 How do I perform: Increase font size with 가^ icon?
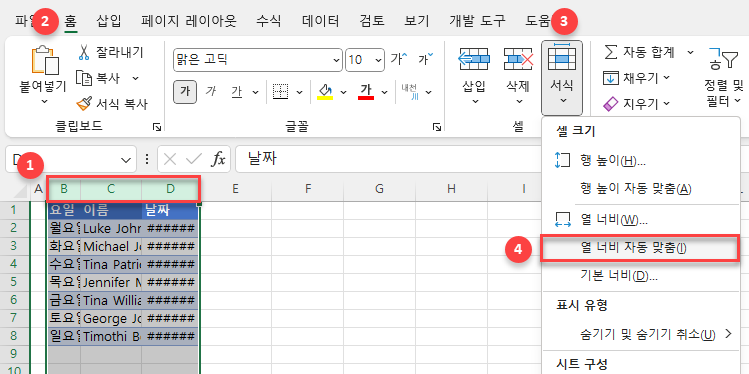(x=399, y=59)
